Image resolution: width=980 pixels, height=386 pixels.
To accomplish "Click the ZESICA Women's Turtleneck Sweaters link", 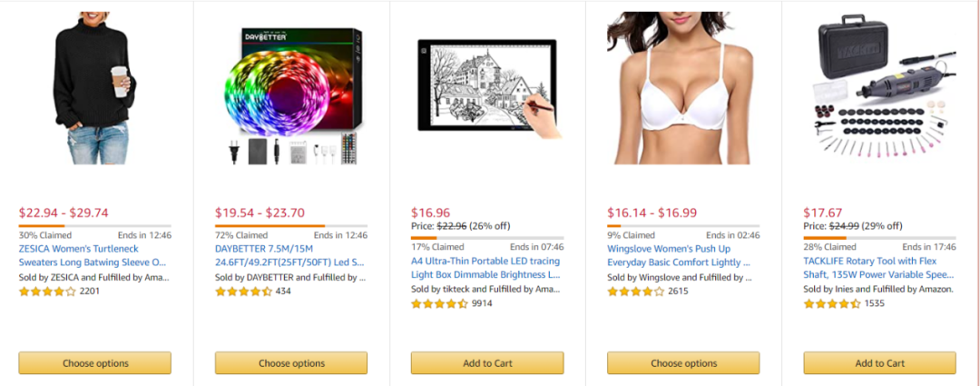I will coord(93,255).
